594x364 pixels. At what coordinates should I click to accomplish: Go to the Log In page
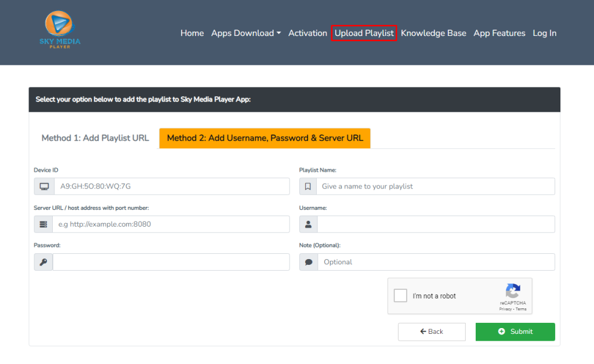pos(544,33)
